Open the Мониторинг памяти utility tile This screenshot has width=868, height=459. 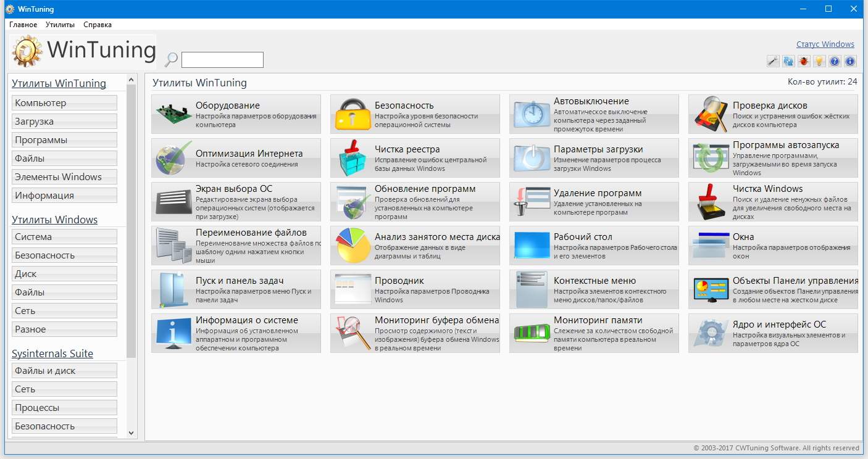tap(594, 333)
